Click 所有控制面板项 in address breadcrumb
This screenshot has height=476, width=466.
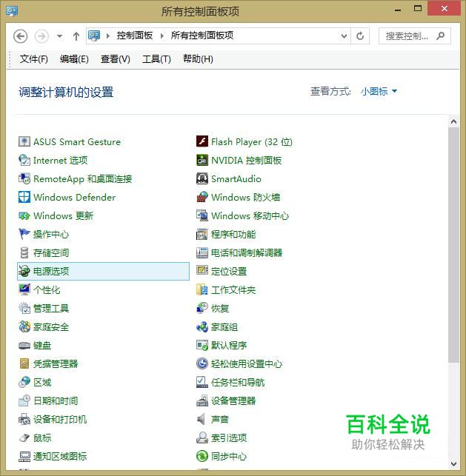(202, 36)
